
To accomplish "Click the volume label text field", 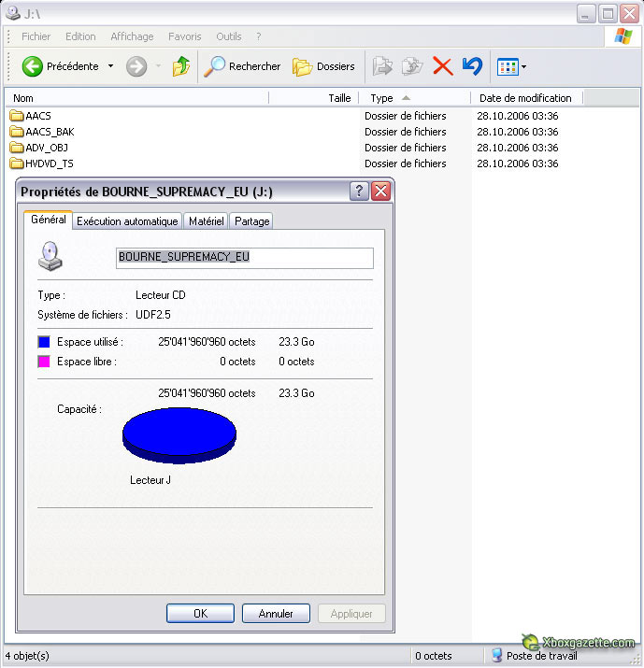I will pos(244,258).
